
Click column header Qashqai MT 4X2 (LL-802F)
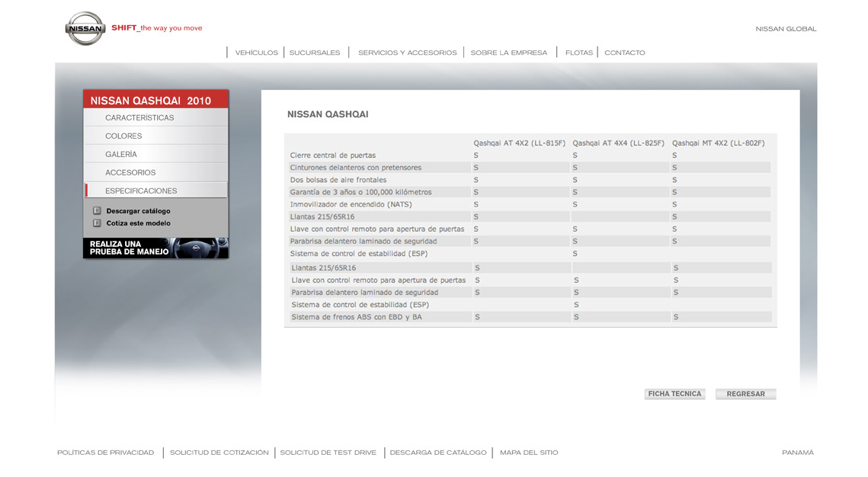tap(718, 142)
